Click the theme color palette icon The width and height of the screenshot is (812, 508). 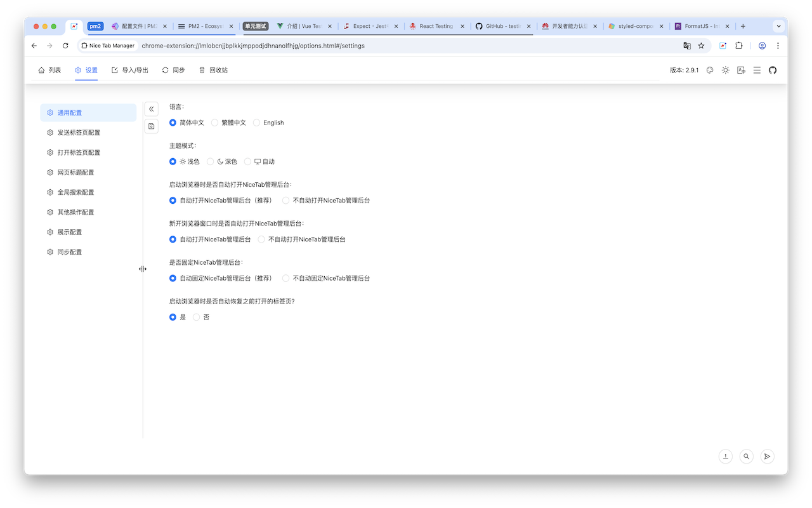pos(710,70)
